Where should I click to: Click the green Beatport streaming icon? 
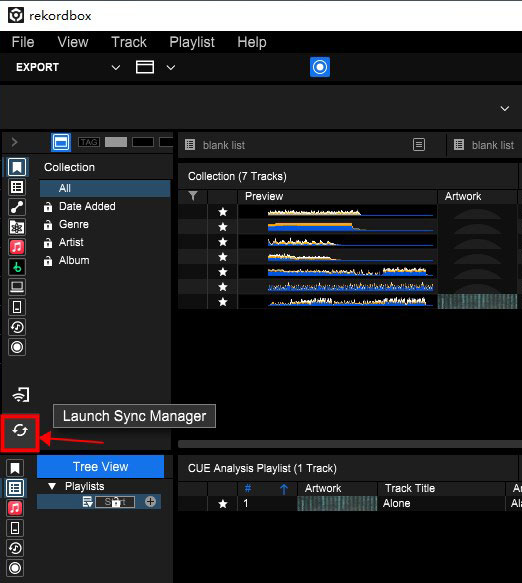tap(17, 267)
